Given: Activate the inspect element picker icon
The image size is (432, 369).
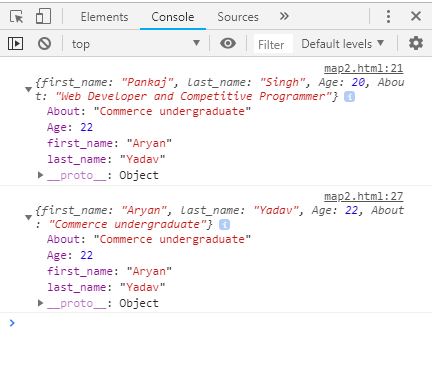Looking at the screenshot, I should (x=16, y=16).
